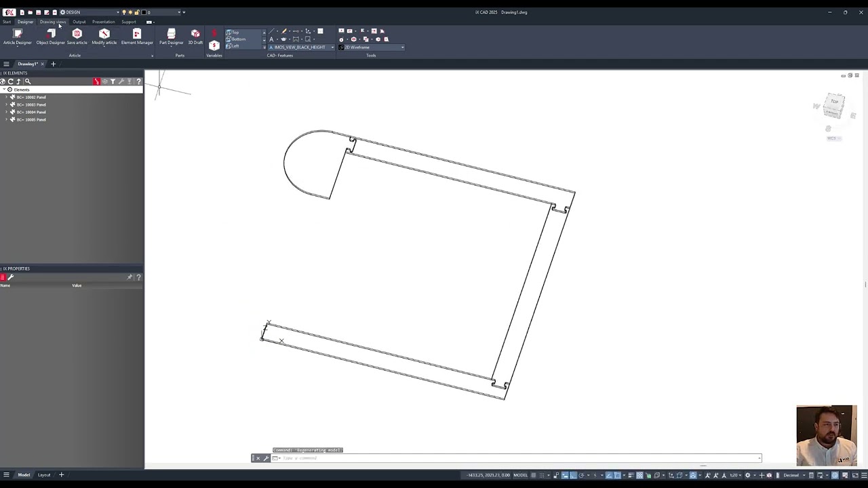The width and height of the screenshot is (868, 488).
Task: Open the Support ribbon tab
Action: 129,22
